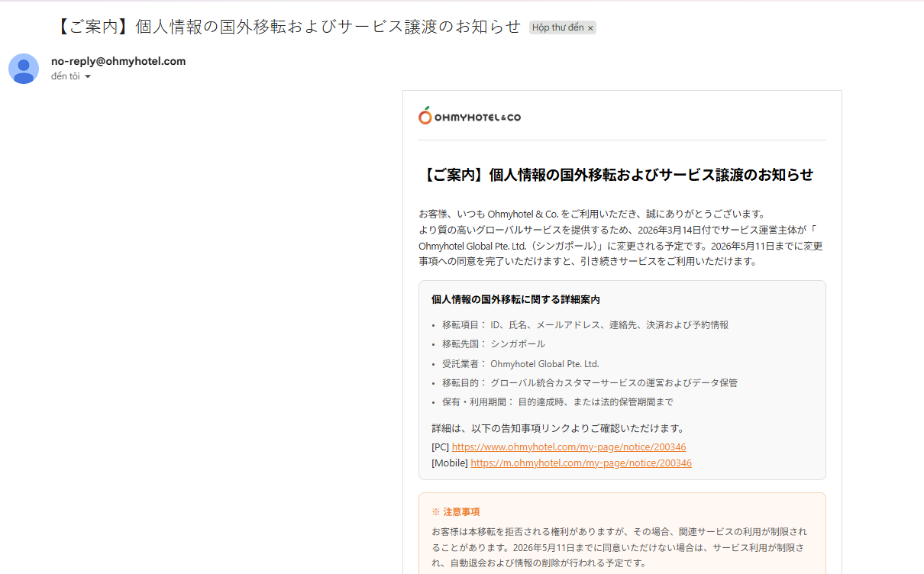Remove the Hộp thư đến label

[x=590, y=28]
